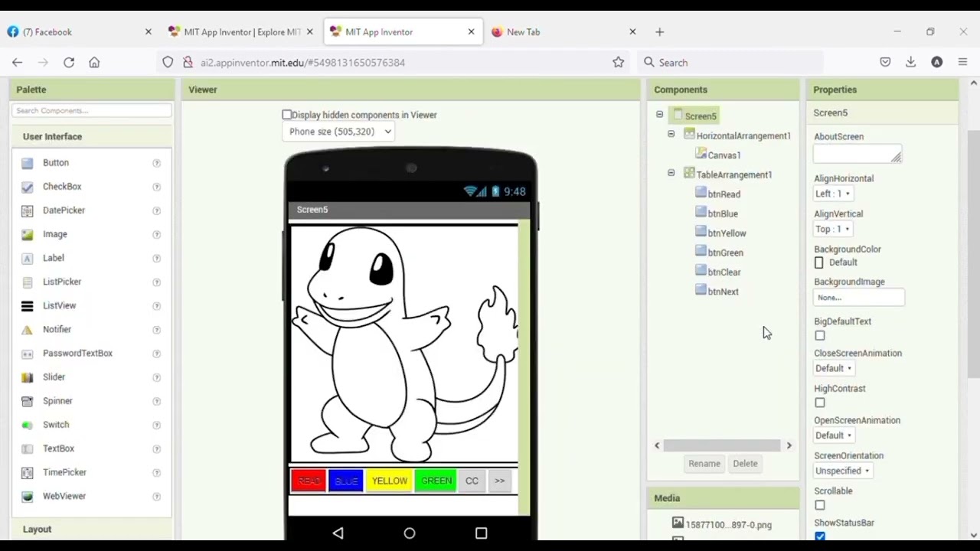Open help for Button component
980x551 pixels.
pos(156,163)
